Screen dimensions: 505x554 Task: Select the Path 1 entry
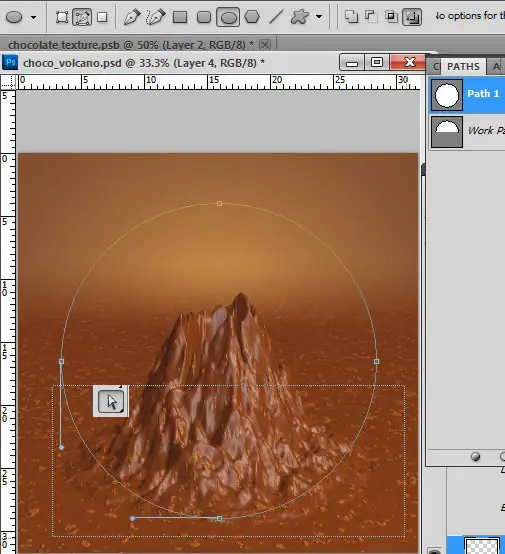[468, 95]
